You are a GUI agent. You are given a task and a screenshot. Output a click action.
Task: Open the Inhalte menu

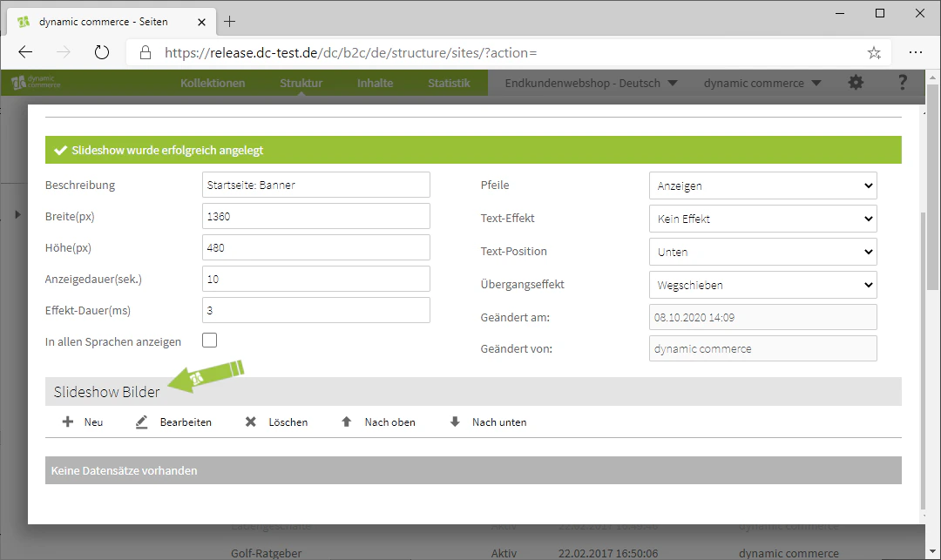point(375,83)
